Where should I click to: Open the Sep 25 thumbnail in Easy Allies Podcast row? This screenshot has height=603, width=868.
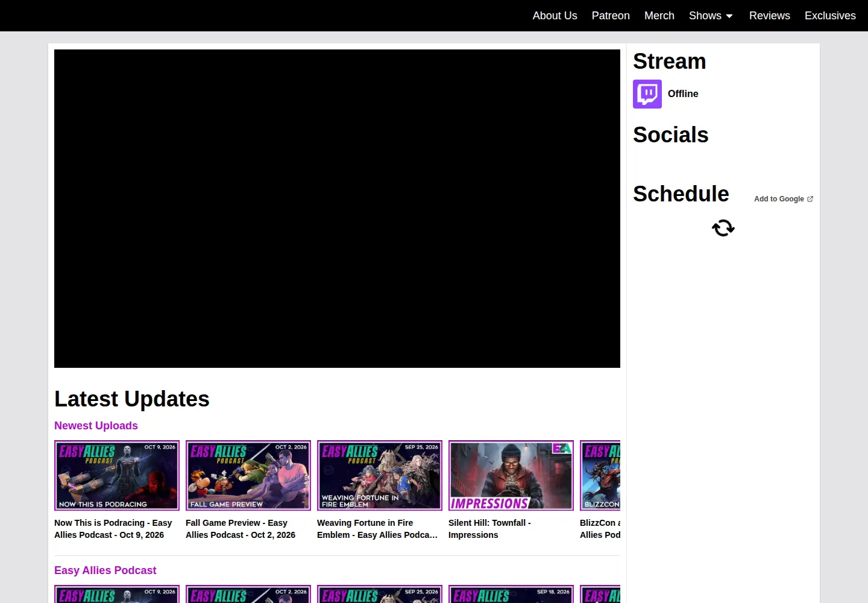point(380,594)
